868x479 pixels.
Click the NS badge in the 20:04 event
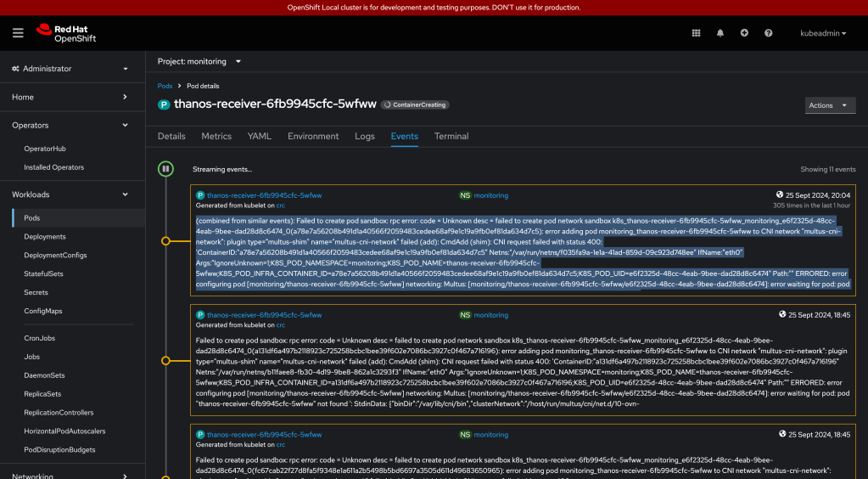click(x=465, y=195)
